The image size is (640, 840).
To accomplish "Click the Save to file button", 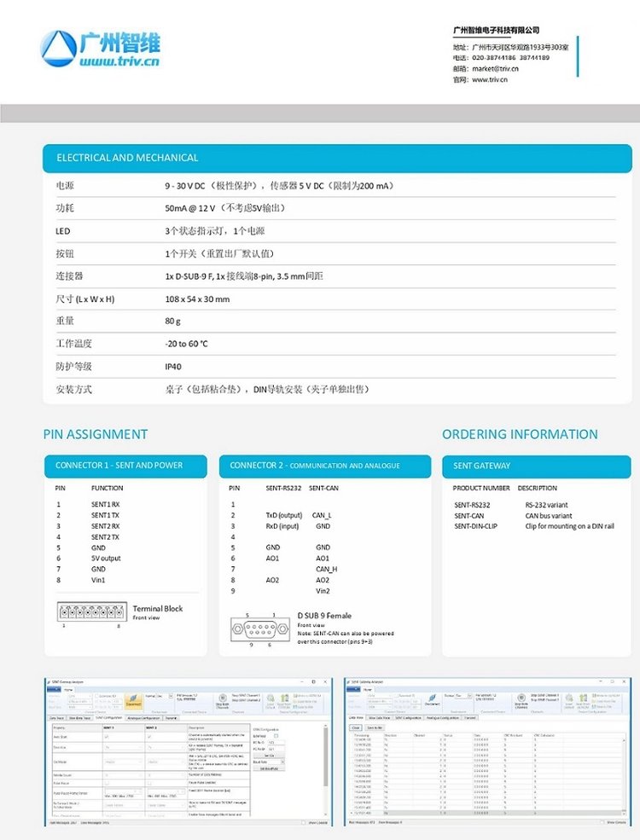I will click(x=375, y=727).
